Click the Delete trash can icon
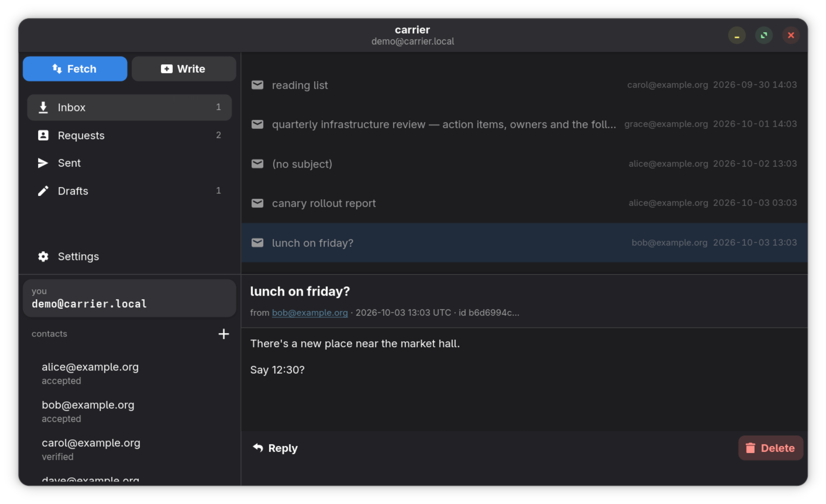Image resolution: width=826 pixels, height=504 pixels. (750, 448)
